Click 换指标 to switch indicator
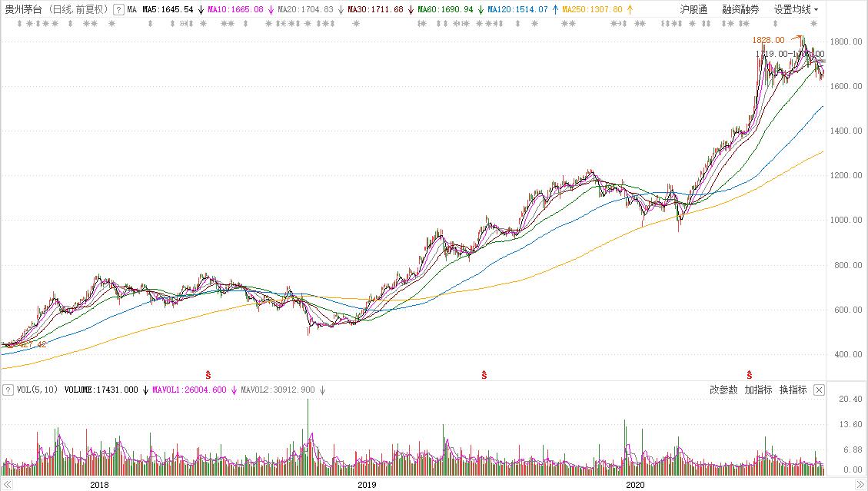The width and height of the screenshot is (868, 491). point(793,390)
